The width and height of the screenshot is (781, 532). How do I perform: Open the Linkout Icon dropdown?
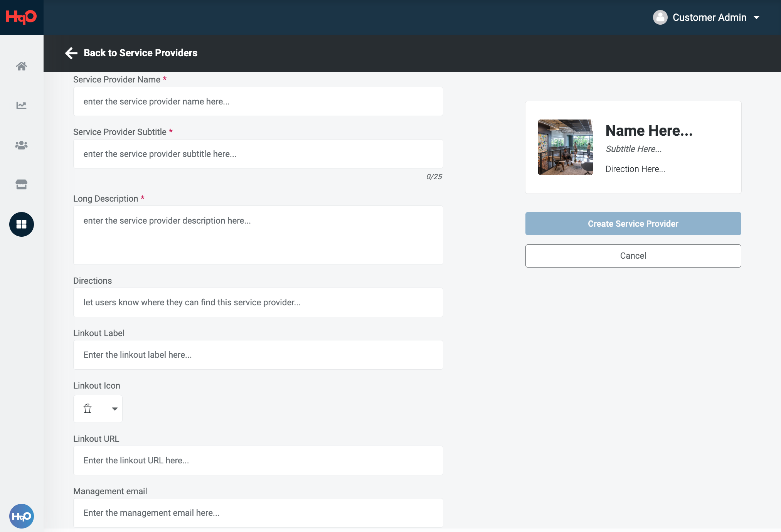coord(98,409)
